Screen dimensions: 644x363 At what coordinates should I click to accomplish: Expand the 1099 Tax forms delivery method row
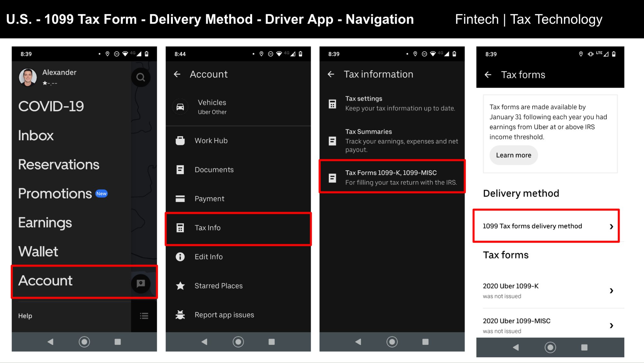(546, 226)
